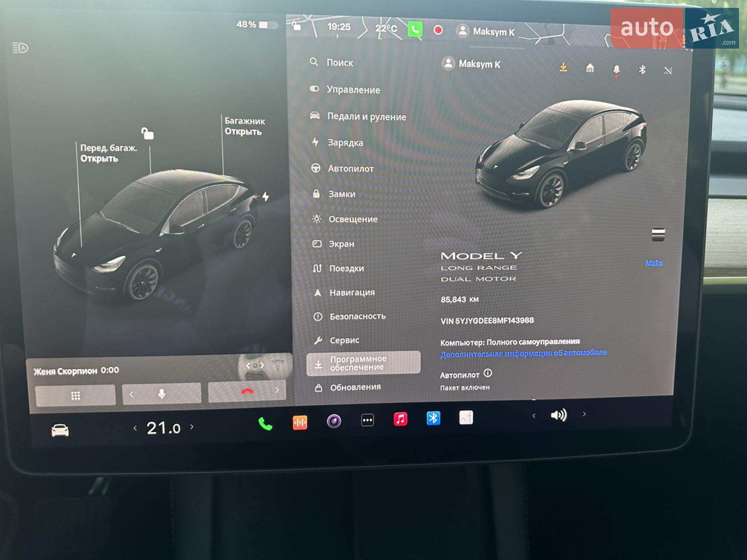Tap right chevron on call card end button
The width and height of the screenshot is (747, 560).
pos(277,390)
